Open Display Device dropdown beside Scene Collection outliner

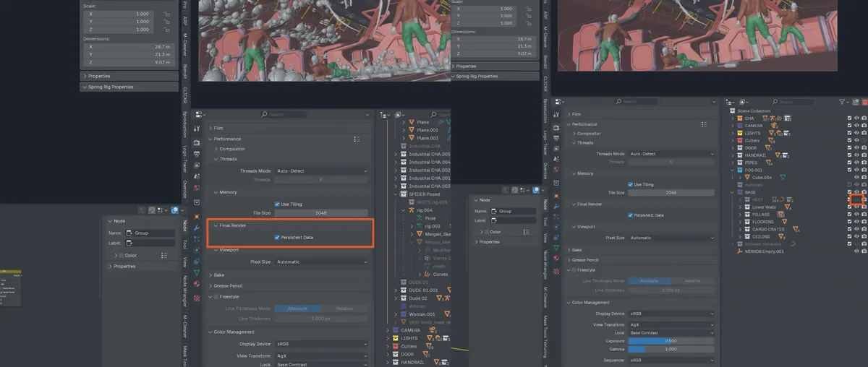point(671,314)
